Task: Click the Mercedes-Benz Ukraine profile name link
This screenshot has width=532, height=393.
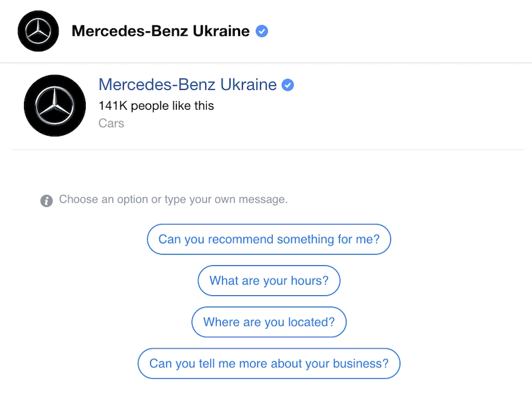Action: (187, 84)
